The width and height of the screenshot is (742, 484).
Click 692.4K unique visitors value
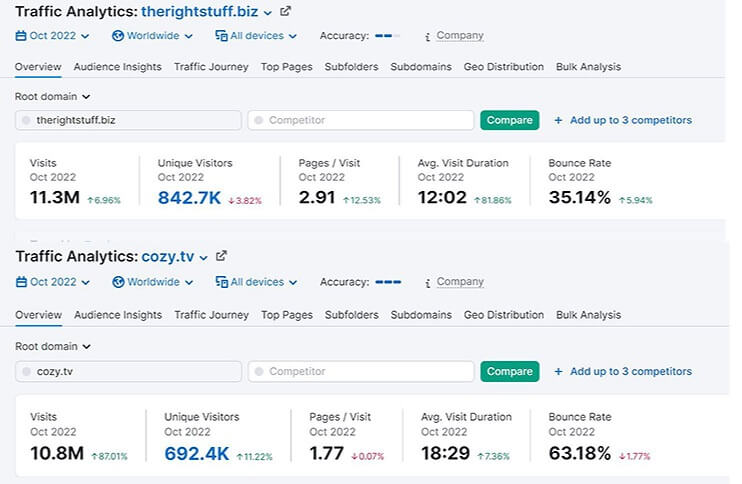[196, 454]
